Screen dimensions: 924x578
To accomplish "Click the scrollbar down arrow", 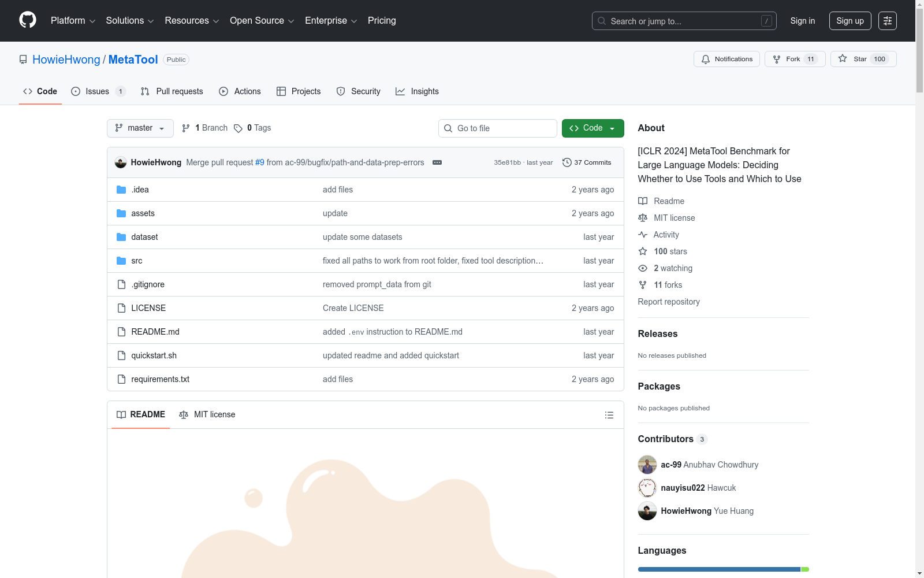I will (920, 573).
